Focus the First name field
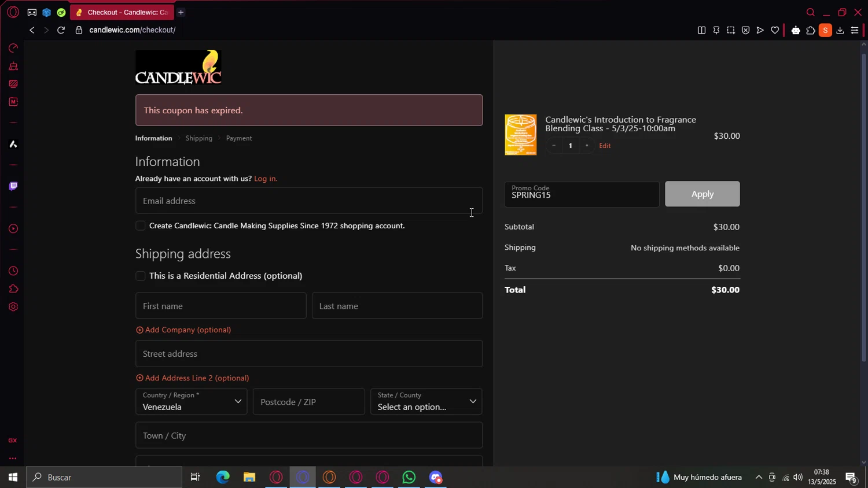The height and width of the screenshot is (488, 868). [x=220, y=305]
